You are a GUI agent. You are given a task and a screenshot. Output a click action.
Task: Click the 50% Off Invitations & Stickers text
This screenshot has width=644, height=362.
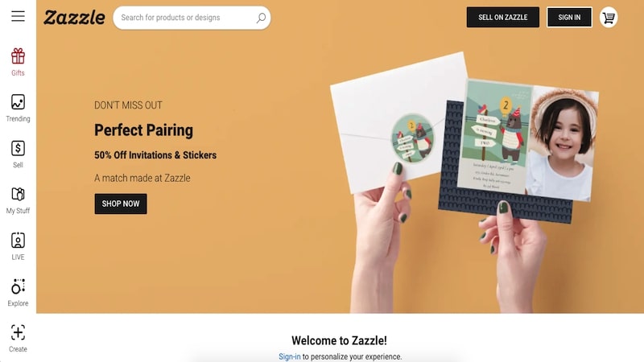tap(155, 155)
